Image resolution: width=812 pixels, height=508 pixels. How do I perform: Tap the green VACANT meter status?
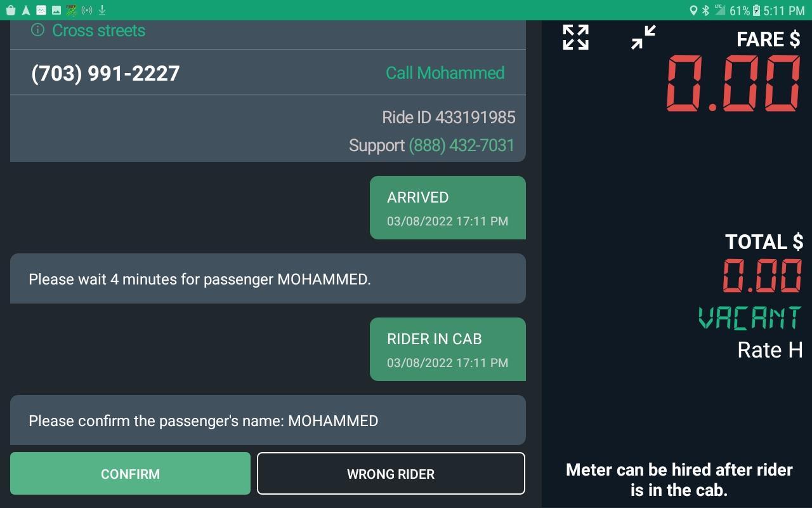coord(749,318)
